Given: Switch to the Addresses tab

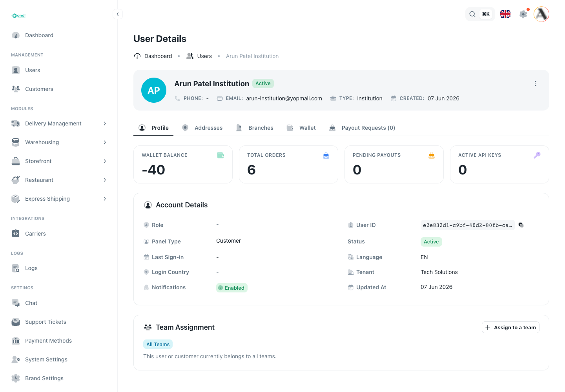Looking at the screenshot, I should click(202, 128).
